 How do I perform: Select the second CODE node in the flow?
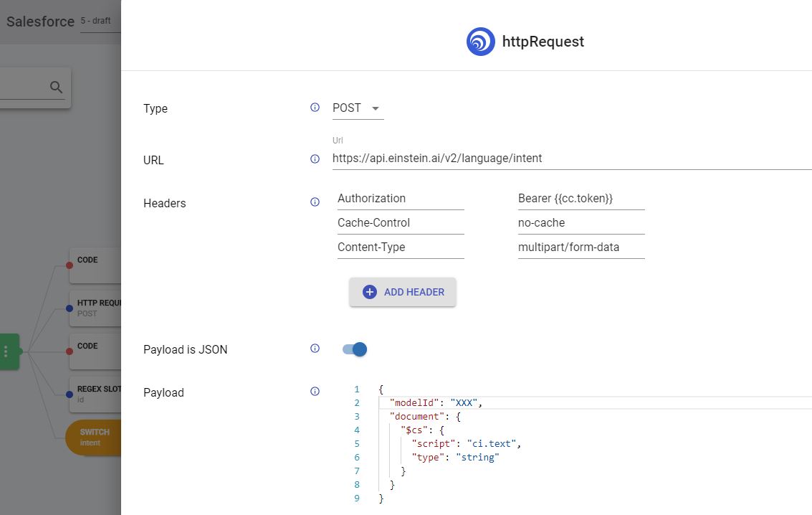click(x=95, y=351)
